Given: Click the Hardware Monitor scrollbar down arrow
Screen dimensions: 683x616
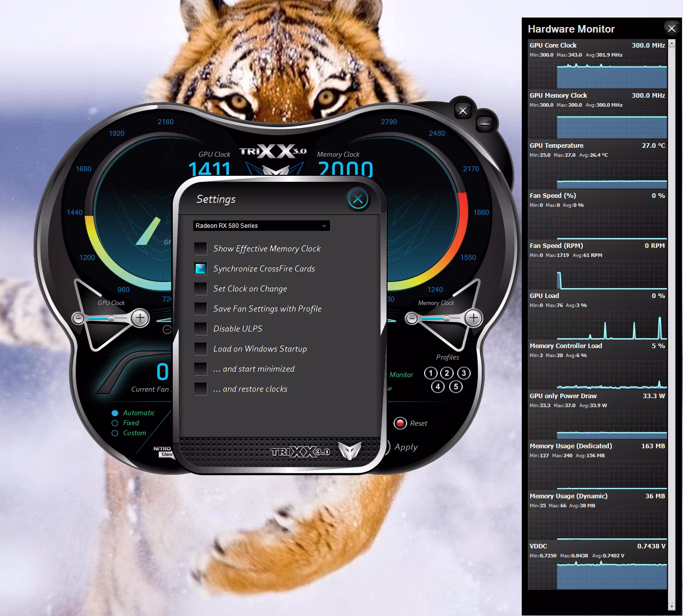Looking at the screenshot, I should 671,607.
